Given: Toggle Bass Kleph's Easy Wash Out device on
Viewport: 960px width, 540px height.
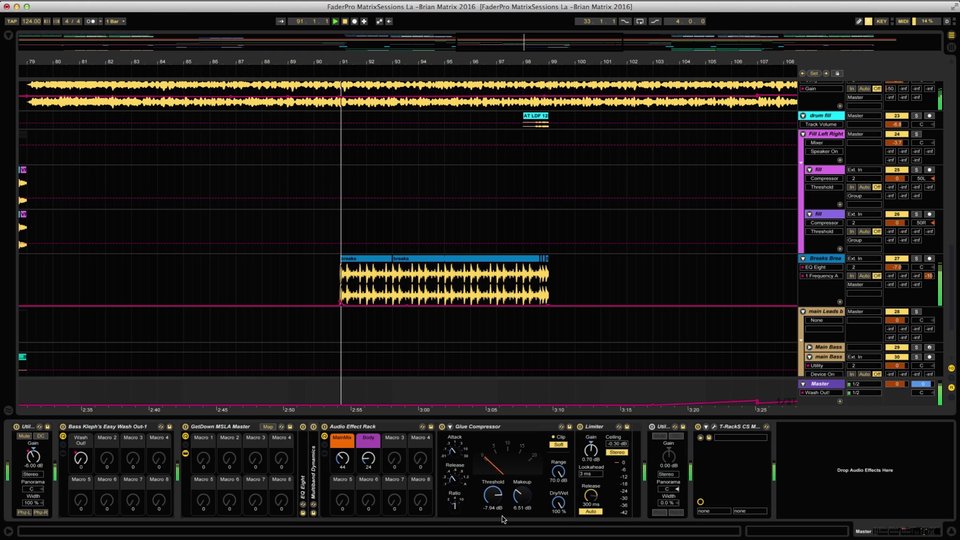Looking at the screenshot, I should (x=63, y=427).
